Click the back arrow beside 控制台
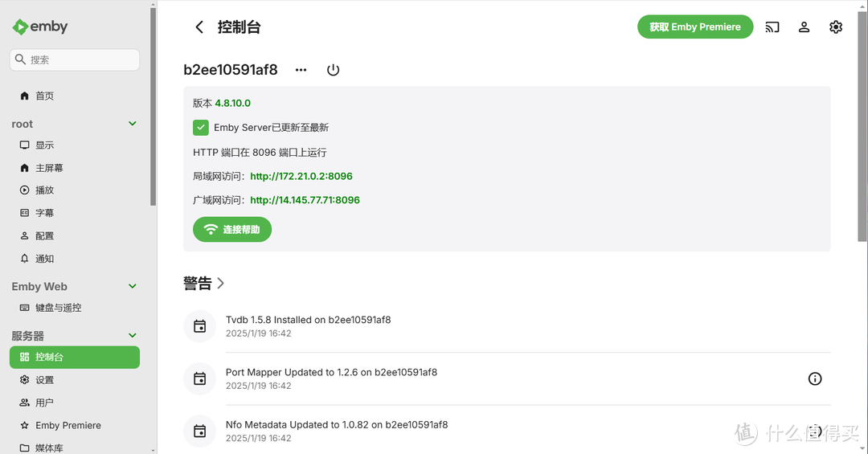Image resolution: width=868 pixels, height=454 pixels. pyautogui.click(x=199, y=27)
